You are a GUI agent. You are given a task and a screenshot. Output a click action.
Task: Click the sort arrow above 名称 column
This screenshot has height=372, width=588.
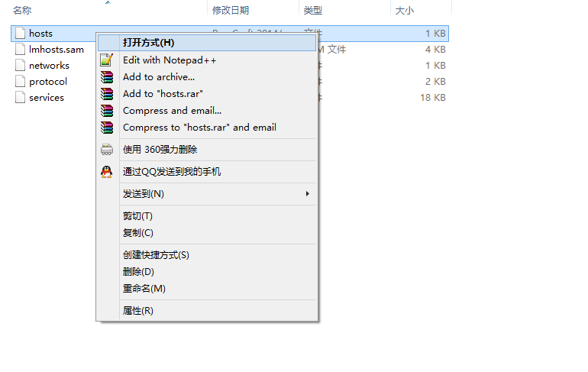(x=108, y=2)
